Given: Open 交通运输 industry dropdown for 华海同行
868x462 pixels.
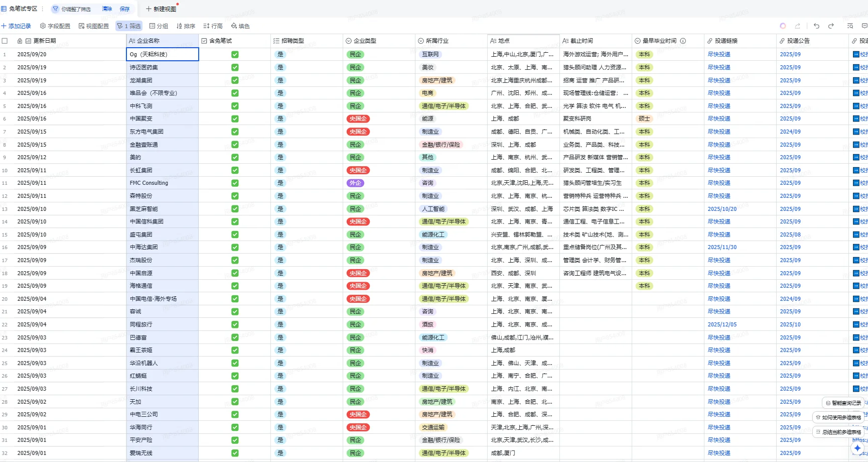Looking at the screenshot, I should (433, 427).
